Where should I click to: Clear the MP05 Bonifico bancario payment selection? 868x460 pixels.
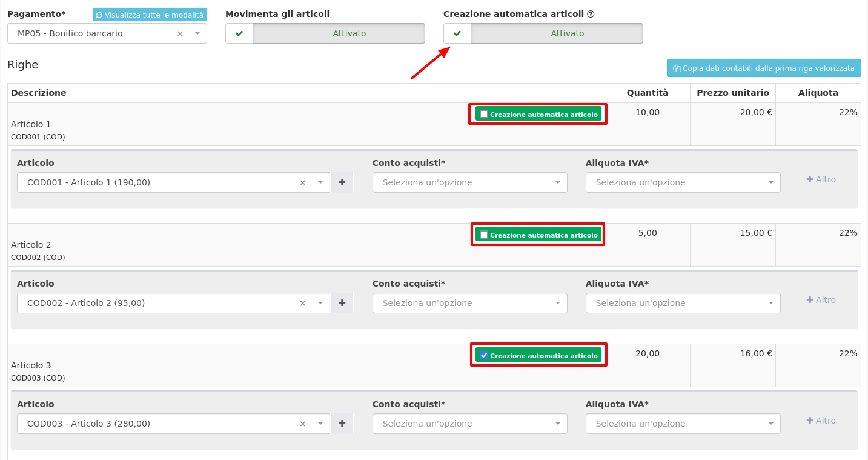point(180,34)
